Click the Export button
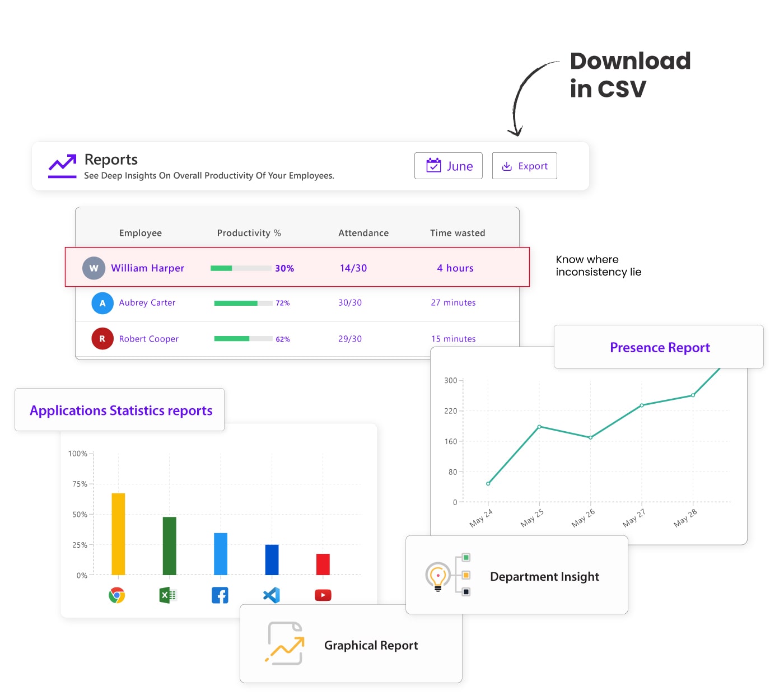This screenshot has width=784, height=700. click(524, 166)
